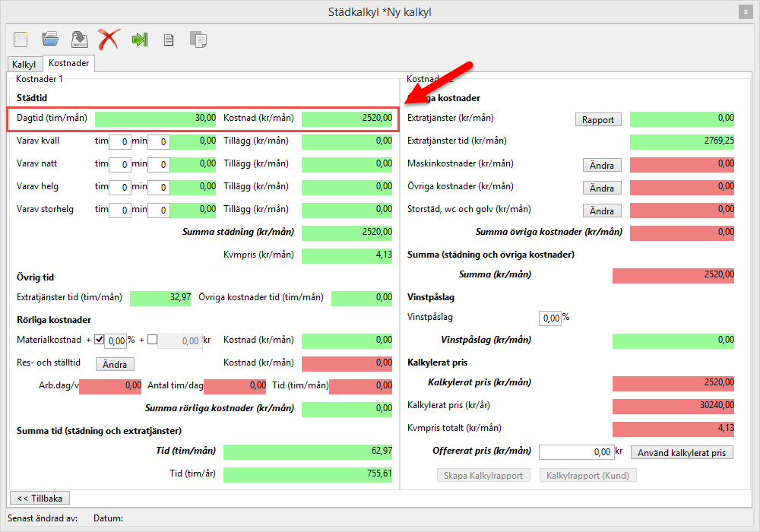
Task: Click the Vinstpåslag percent input field
Action: [x=549, y=318]
